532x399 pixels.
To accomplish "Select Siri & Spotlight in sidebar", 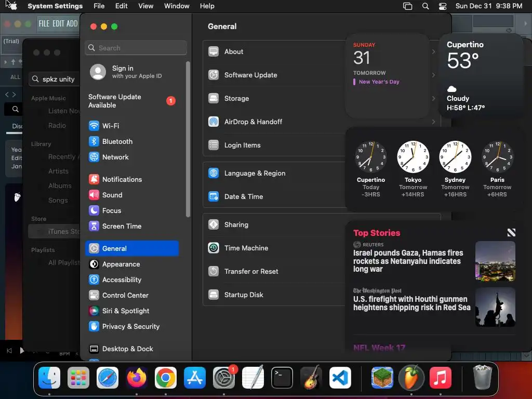I will point(132,311).
